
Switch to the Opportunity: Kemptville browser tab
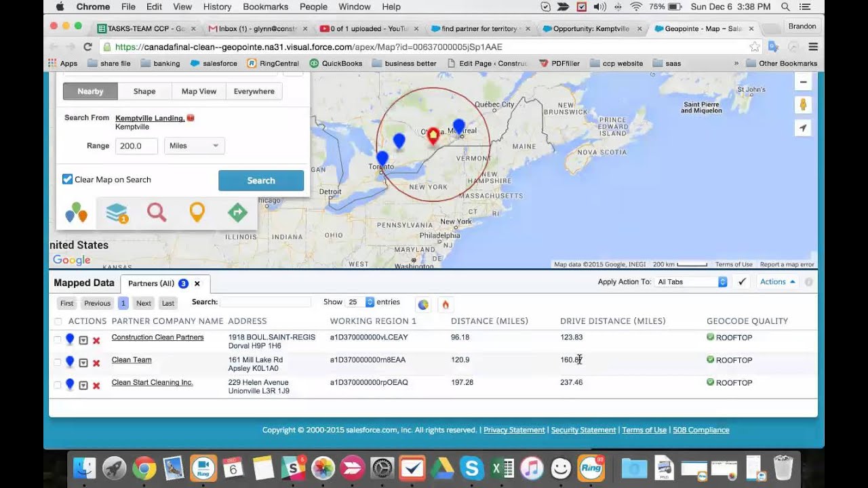(591, 28)
